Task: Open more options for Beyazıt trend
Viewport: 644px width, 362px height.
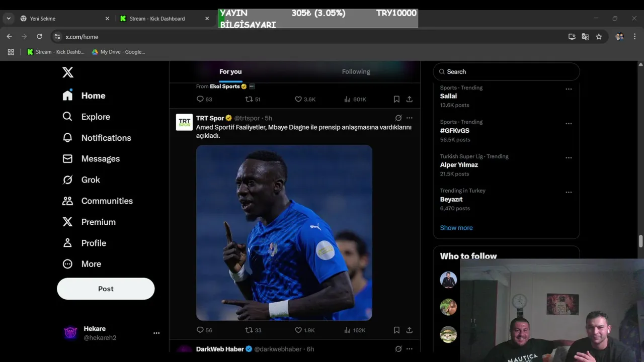Action: pos(569,192)
